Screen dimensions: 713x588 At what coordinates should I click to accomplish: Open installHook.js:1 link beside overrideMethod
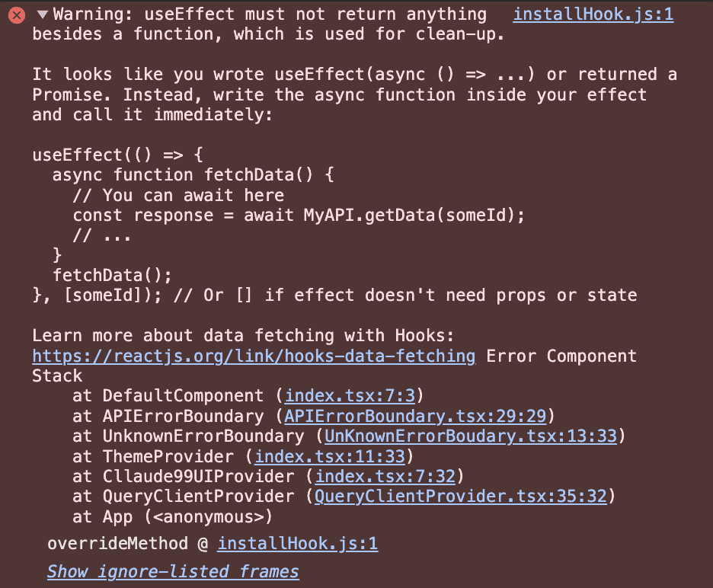[x=297, y=544]
